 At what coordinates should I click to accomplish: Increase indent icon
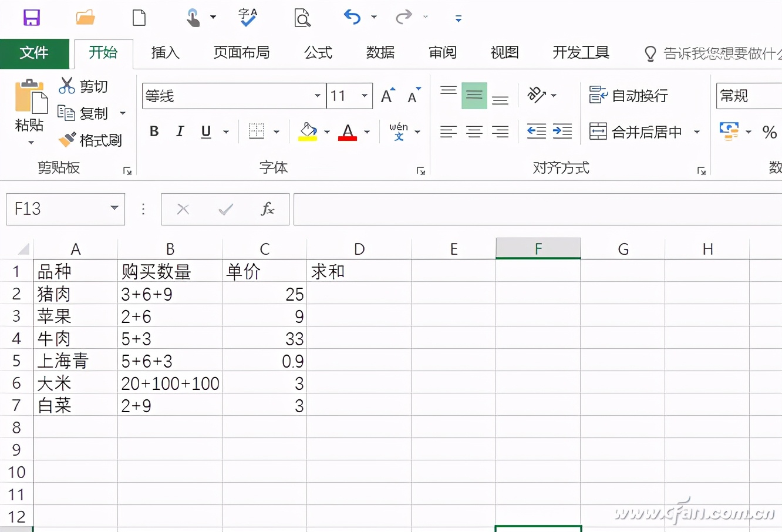[x=562, y=132]
